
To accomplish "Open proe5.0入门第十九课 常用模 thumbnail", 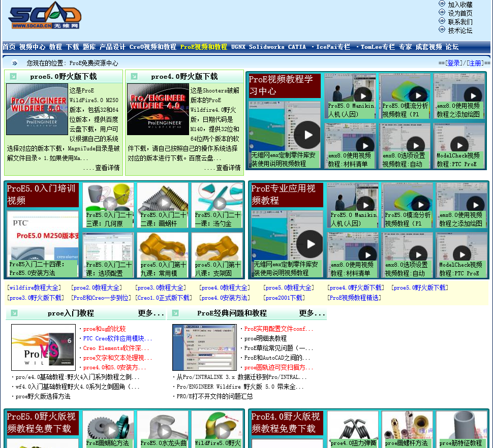I will pos(163,255).
